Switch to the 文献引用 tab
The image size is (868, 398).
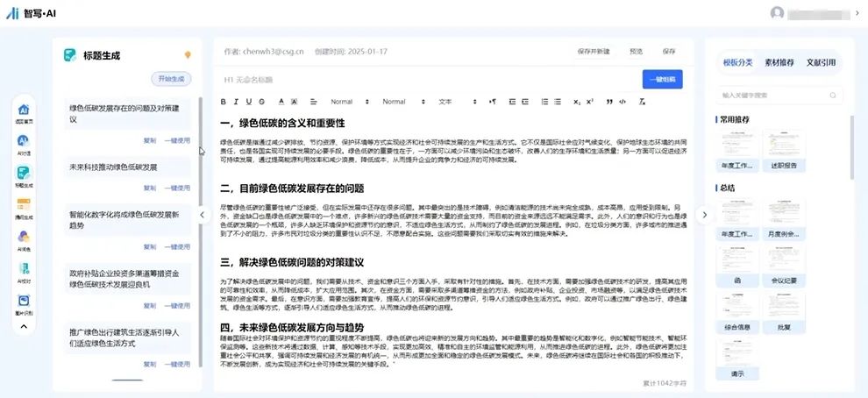coord(821,63)
